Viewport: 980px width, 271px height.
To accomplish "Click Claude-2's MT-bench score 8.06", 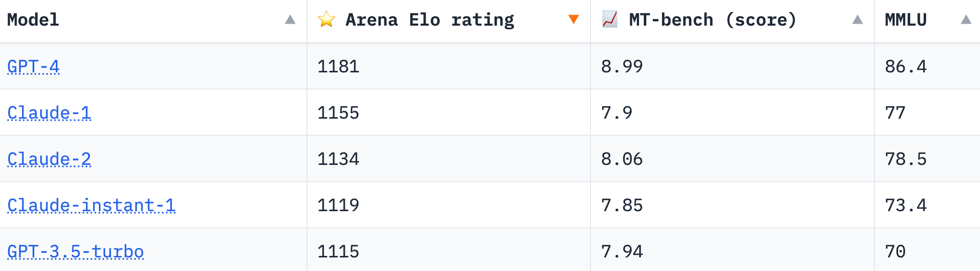I will (622, 159).
